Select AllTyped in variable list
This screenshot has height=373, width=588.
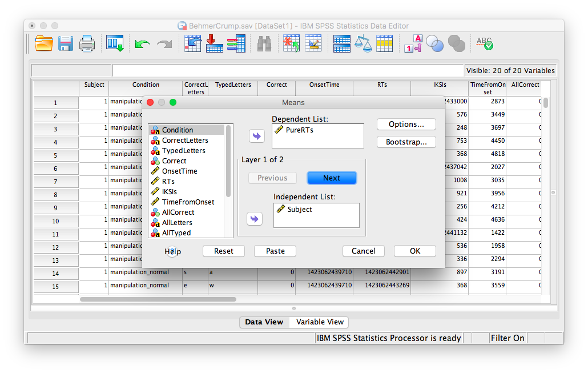point(187,232)
